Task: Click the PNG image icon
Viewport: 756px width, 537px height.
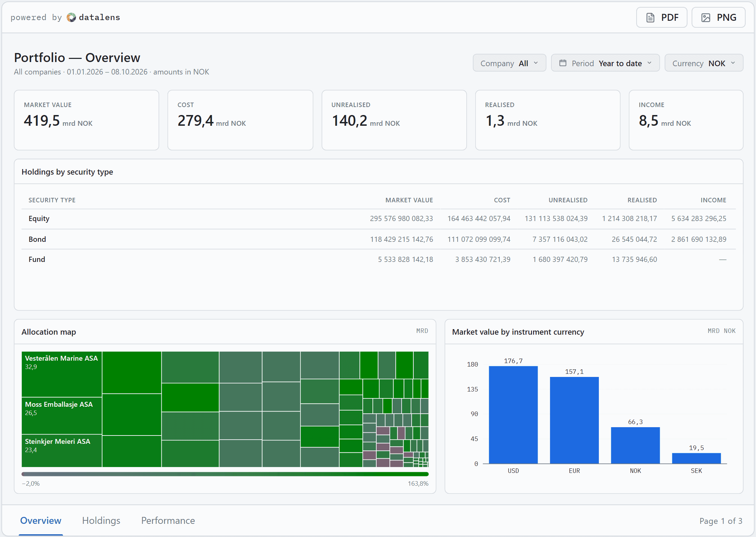Action: pyautogui.click(x=706, y=18)
